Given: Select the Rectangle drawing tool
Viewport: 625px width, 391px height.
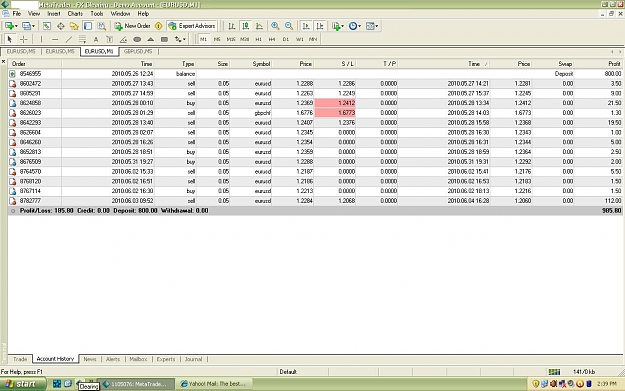Looking at the screenshot, I should coord(164,39).
